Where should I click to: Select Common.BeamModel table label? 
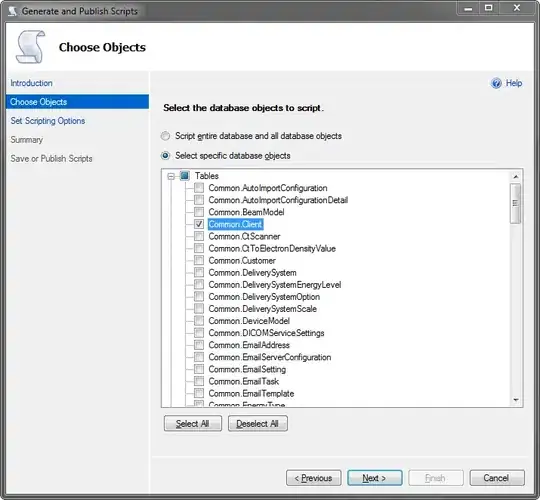246,212
